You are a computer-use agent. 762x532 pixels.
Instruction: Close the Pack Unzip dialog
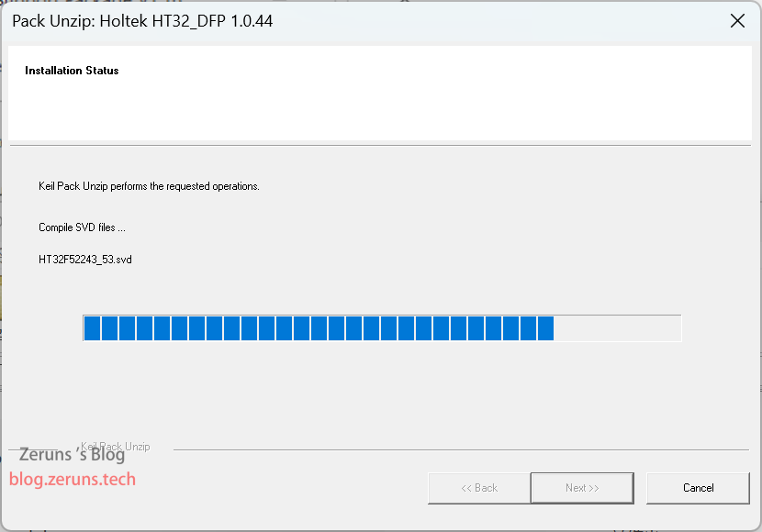737,21
